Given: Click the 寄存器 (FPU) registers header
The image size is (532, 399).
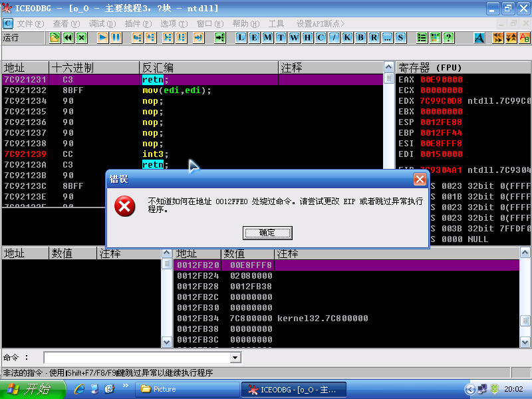Looking at the screenshot, I should click(x=464, y=68).
